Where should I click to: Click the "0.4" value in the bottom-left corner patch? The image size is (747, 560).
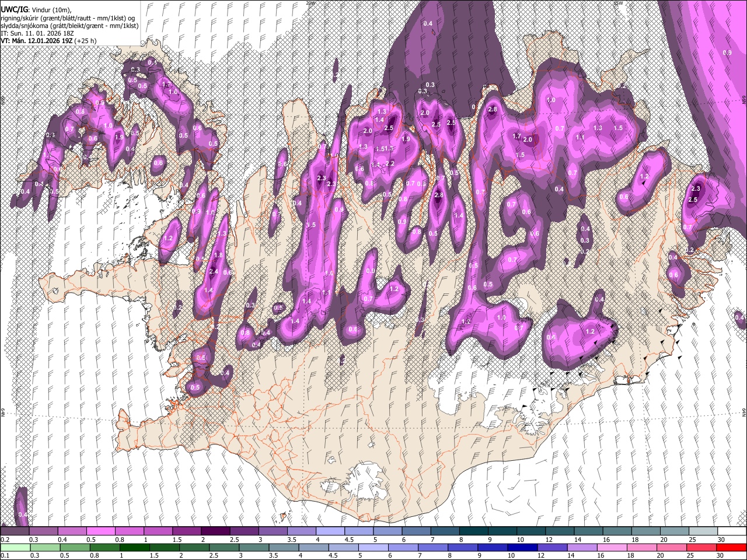tap(23, 514)
